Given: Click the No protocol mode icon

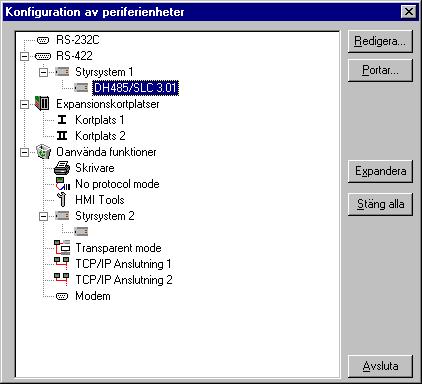Looking at the screenshot, I should coord(63,184).
